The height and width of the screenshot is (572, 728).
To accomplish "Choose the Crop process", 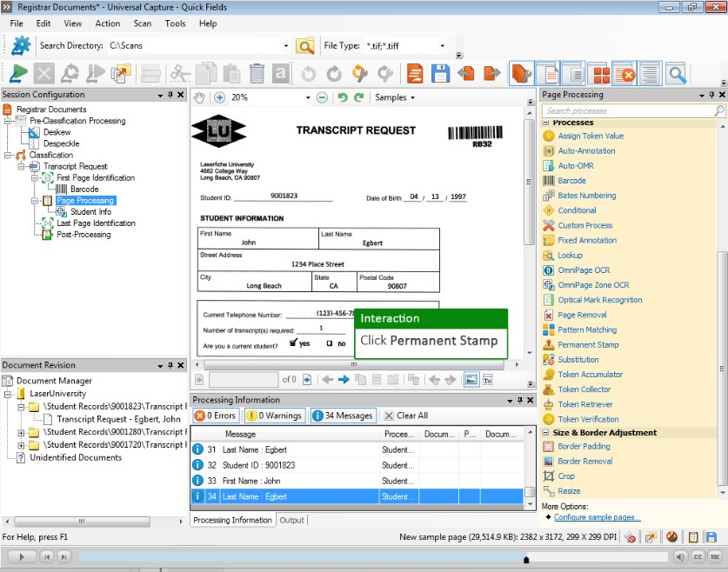I will 566,476.
